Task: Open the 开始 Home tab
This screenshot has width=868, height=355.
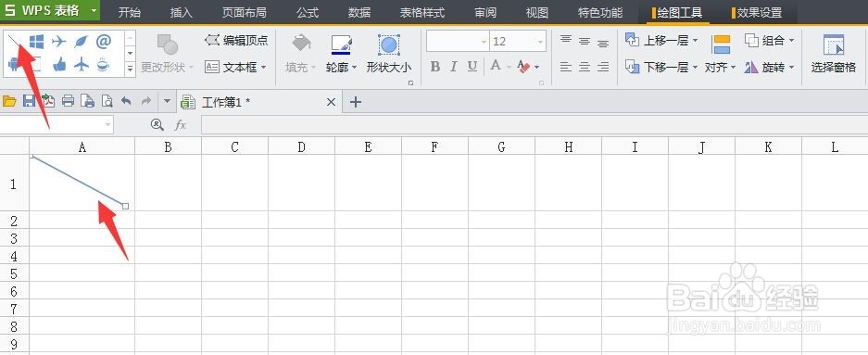Action: (130, 12)
